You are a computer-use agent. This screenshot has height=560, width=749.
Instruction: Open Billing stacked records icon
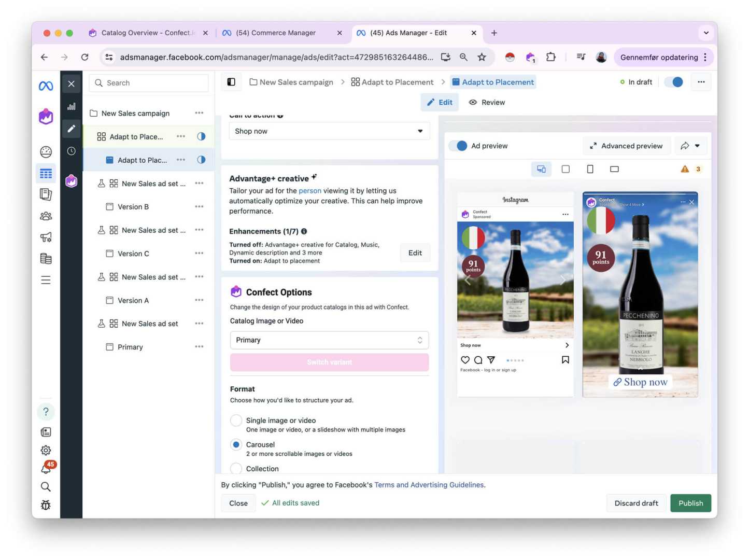[46, 258]
